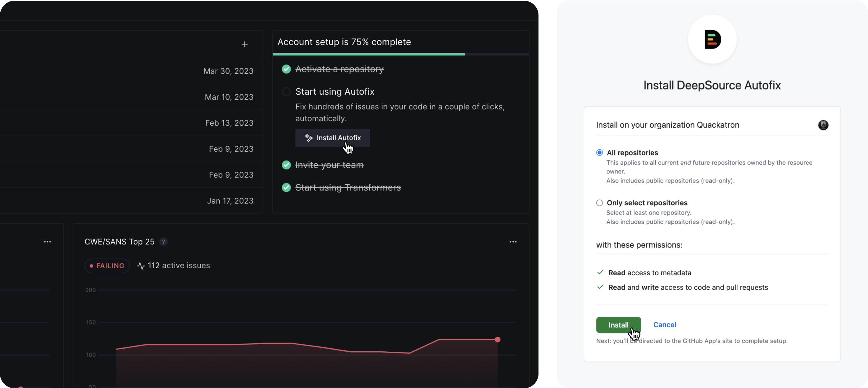Screen dimensions: 868x388
Task: Click green checkmark next to Invite your team
Action: point(286,165)
